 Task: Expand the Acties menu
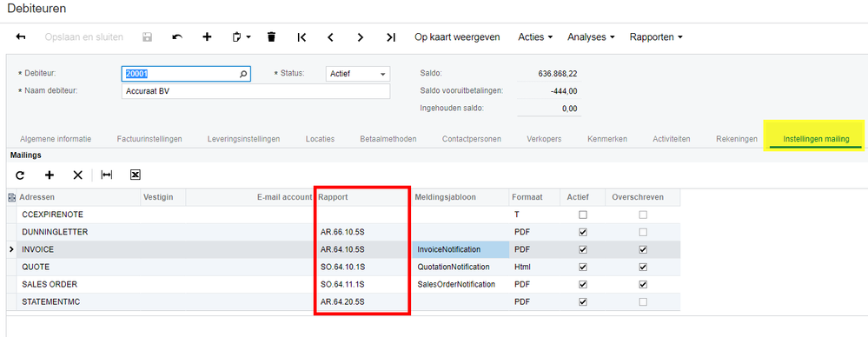(x=535, y=37)
